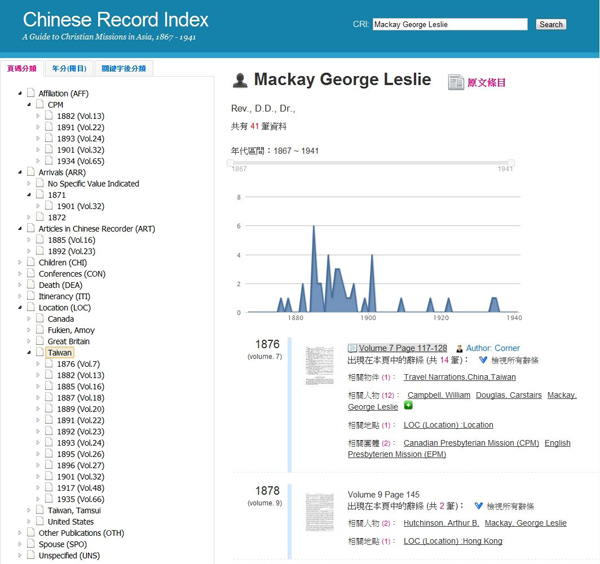The image size is (600, 564).
Task: Click the page icon beside Volume 7 Page 117-128
Action: pos(352,348)
